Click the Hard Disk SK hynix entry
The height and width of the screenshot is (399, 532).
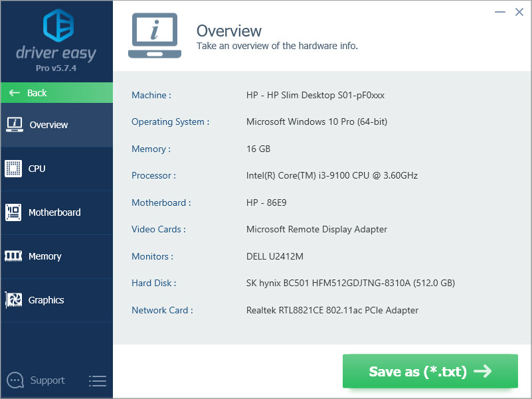pyautogui.click(x=350, y=283)
